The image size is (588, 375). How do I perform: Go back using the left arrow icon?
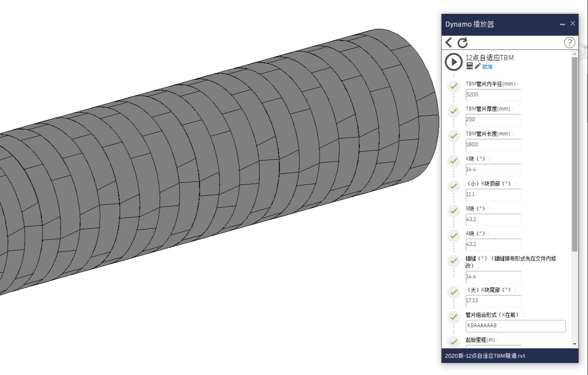[x=448, y=43]
